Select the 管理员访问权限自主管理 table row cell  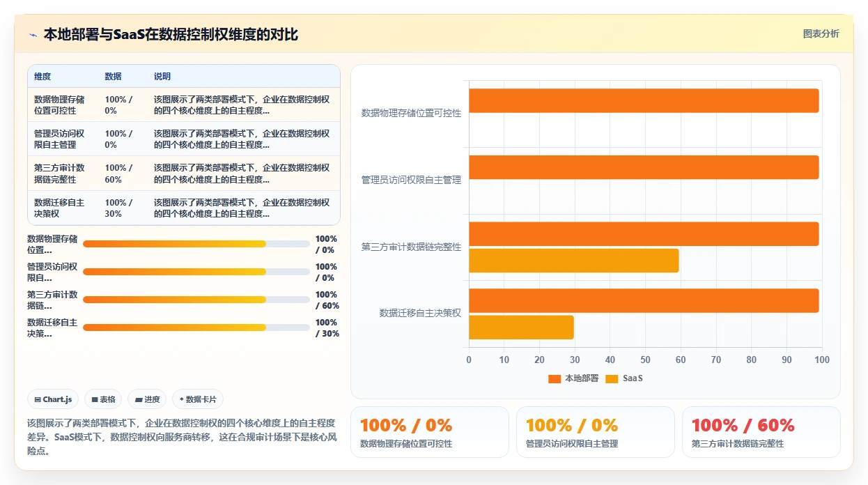pos(60,139)
